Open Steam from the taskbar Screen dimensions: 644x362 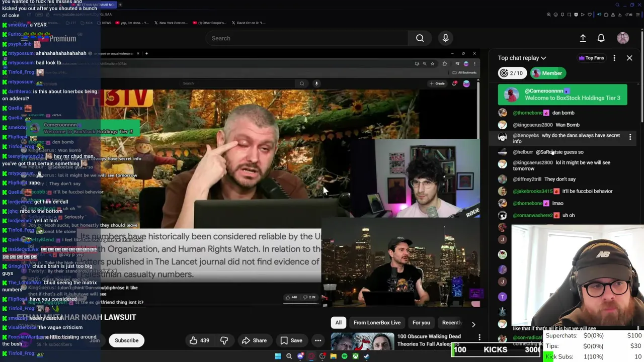pyautogui.click(x=367, y=356)
